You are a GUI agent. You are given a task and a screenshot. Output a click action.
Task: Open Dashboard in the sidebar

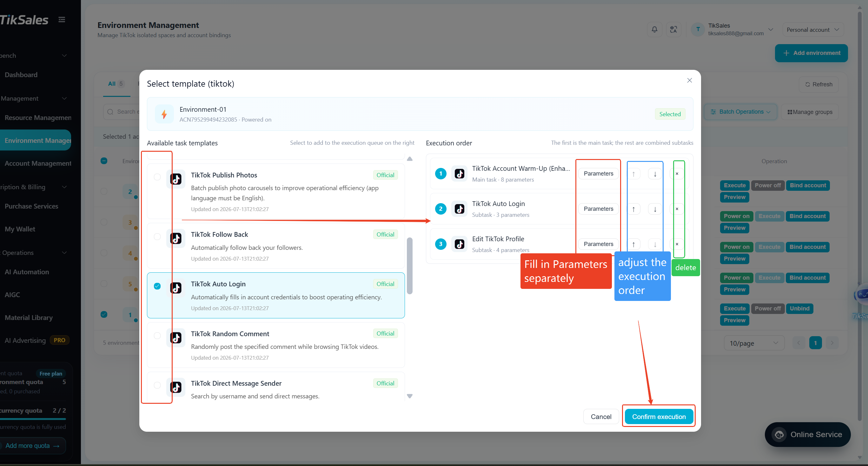pos(21,75)
